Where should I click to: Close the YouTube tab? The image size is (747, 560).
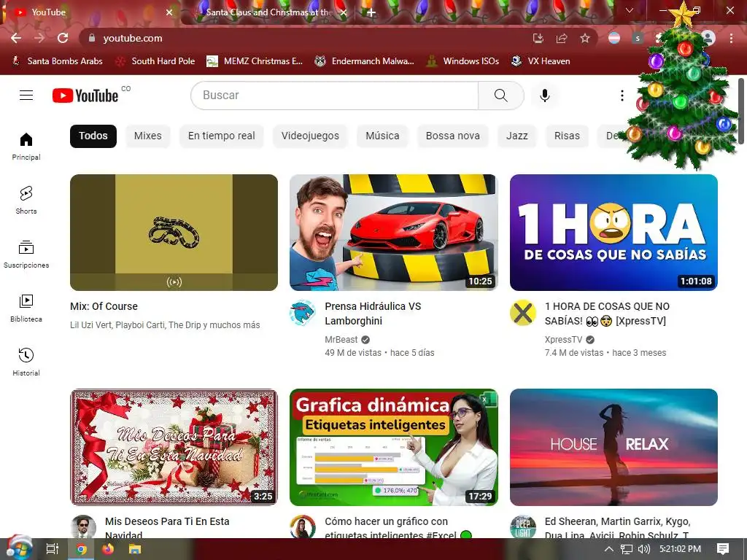pos(169,12)
